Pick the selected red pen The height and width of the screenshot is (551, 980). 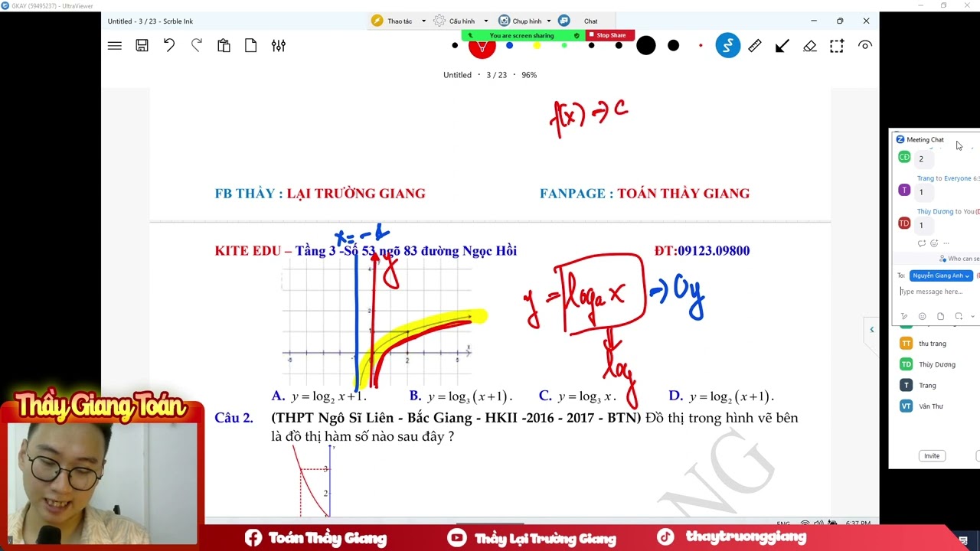click(482, 47)
